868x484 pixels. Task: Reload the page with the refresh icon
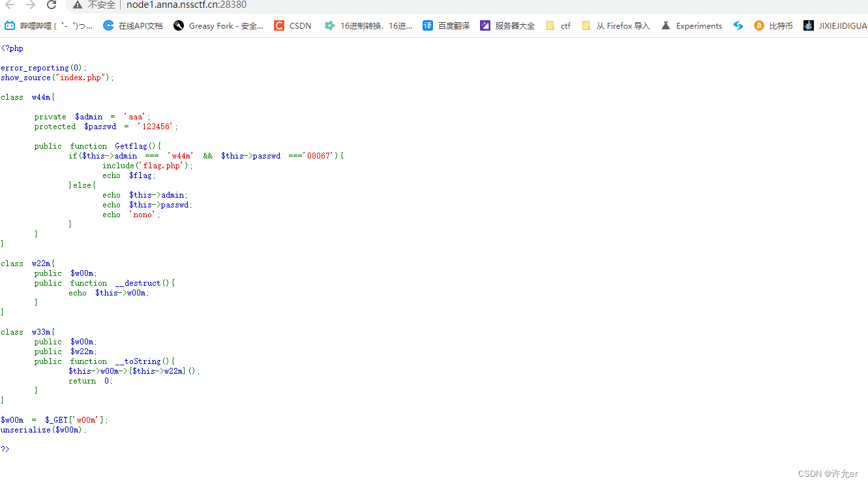52,5
